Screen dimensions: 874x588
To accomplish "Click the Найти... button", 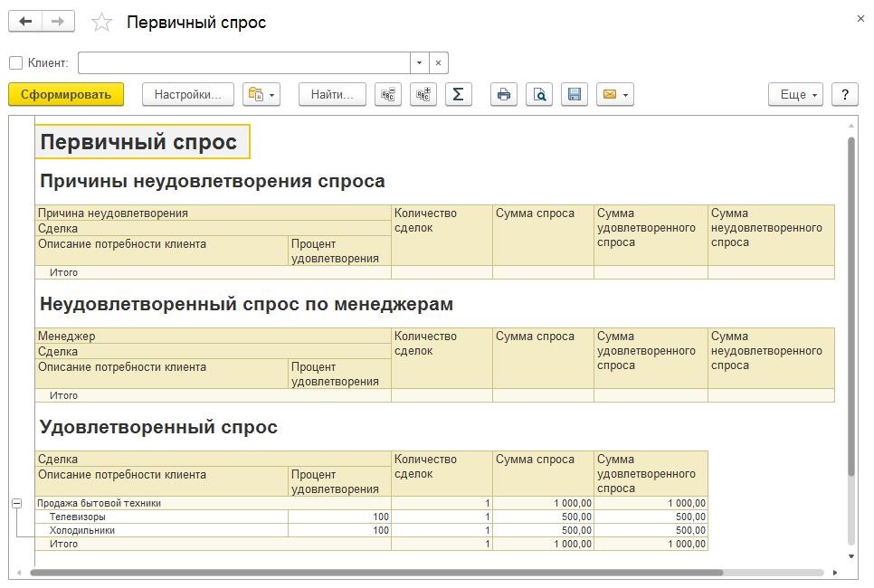I will click(332, 95).
